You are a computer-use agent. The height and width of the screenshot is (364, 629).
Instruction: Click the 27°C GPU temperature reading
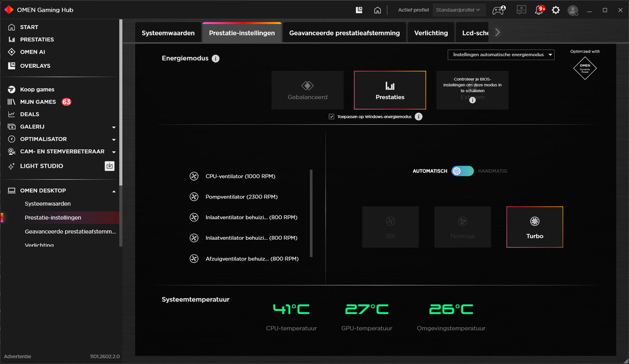click(x=367, y=309)
